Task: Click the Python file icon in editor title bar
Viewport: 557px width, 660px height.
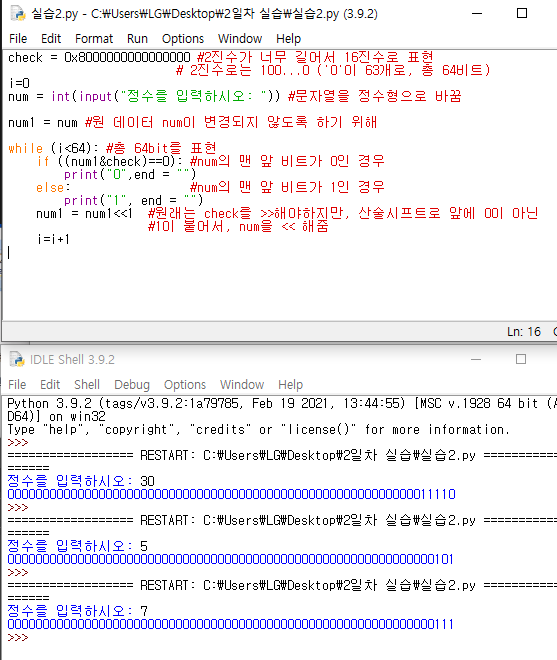Action: [x=17, y=13]
